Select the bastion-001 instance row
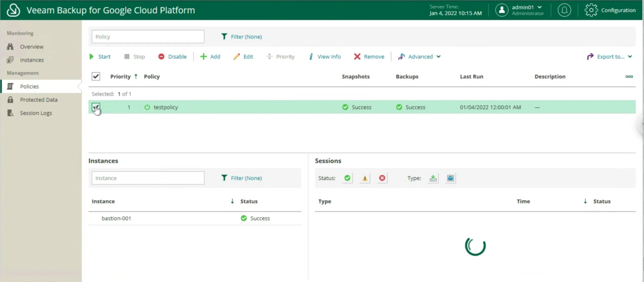Image resolution: width=644 pixels, height=282 pixels. coord(195,218)
